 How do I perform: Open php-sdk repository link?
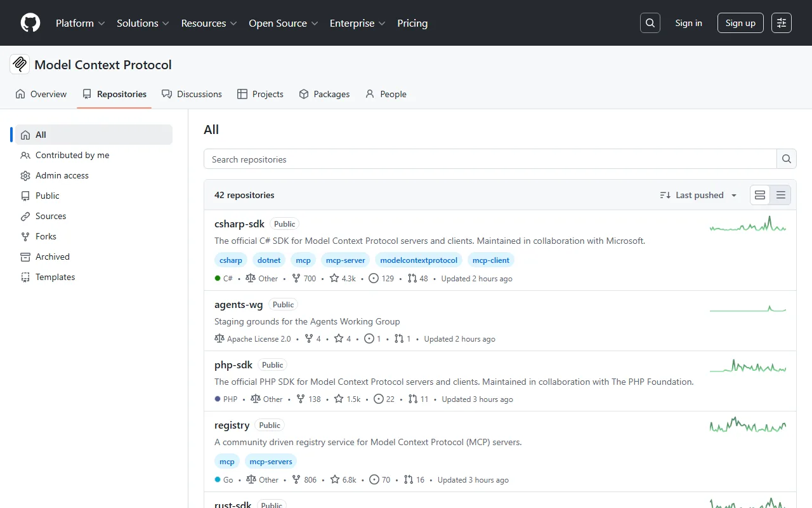pyautogui.click(x=233, y=364)
